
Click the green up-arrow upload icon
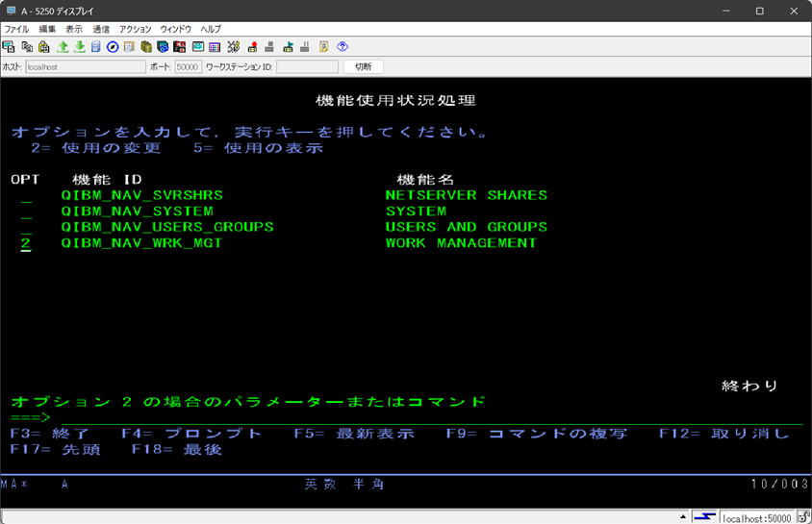(63, 46)
